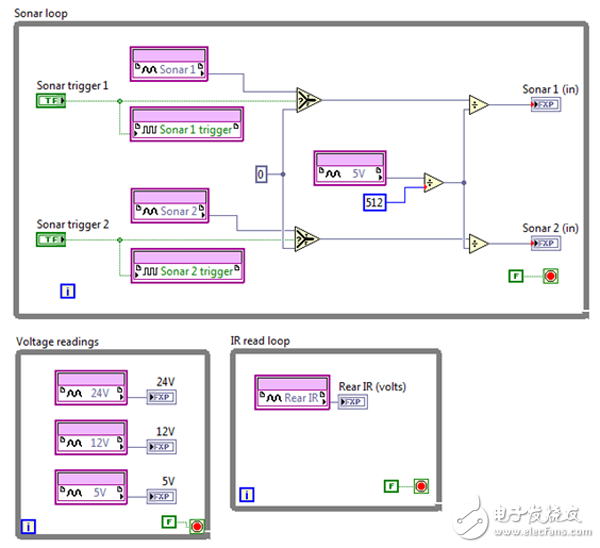Image resolution: width=600 pixels, height=548 pixels.
Task: Select the Rear IR (volts) FXP indicator
Action: [x=352, y=402]
